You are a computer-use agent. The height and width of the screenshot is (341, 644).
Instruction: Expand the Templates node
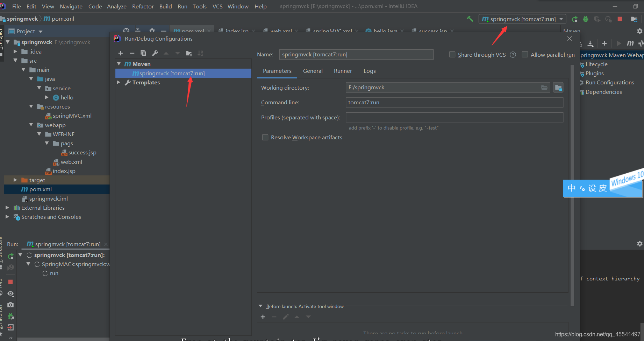(x=119, y=82)
